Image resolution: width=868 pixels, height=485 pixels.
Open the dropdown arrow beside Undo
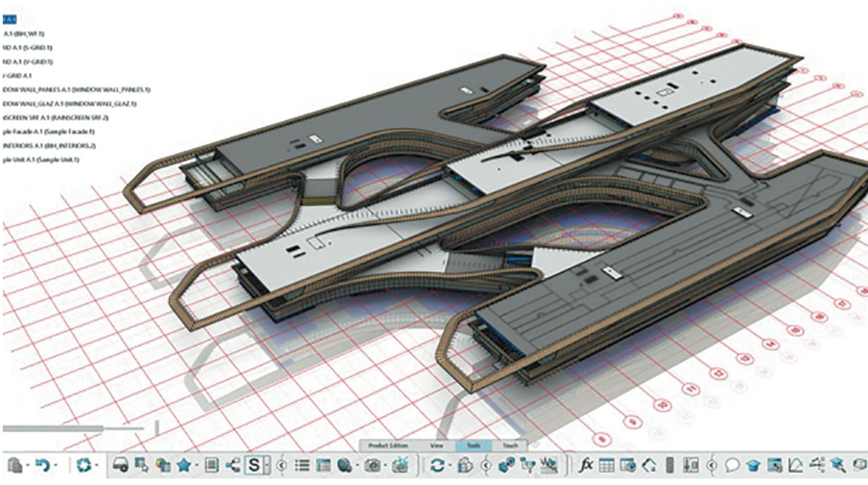[56, 465]
